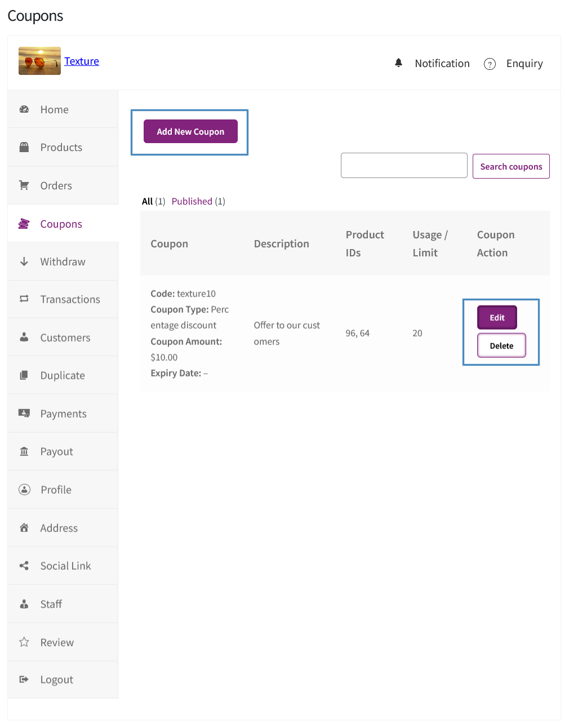Click the Add New Coupon button
Viewport: 569px width, 728px height.
pos(190,131)
